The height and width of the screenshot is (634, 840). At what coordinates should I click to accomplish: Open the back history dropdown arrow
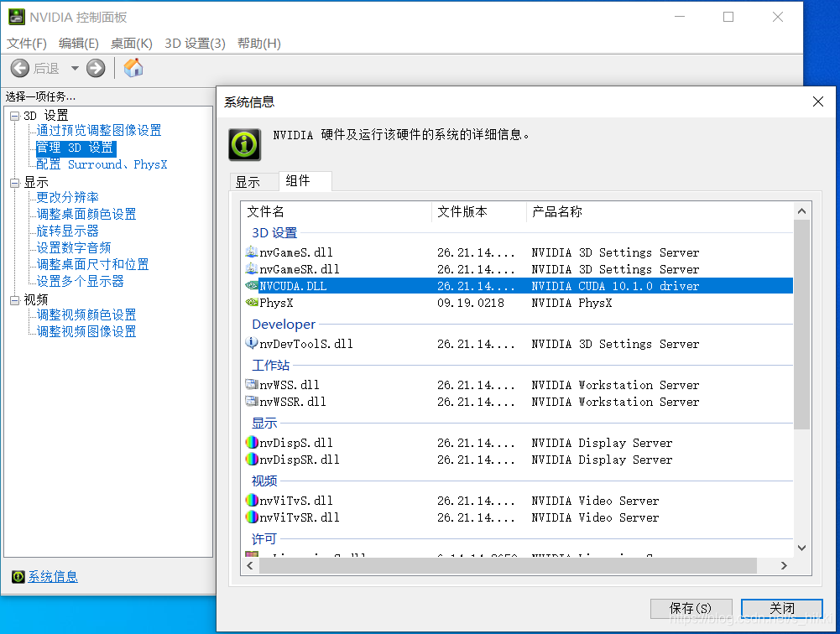(75, 69)
